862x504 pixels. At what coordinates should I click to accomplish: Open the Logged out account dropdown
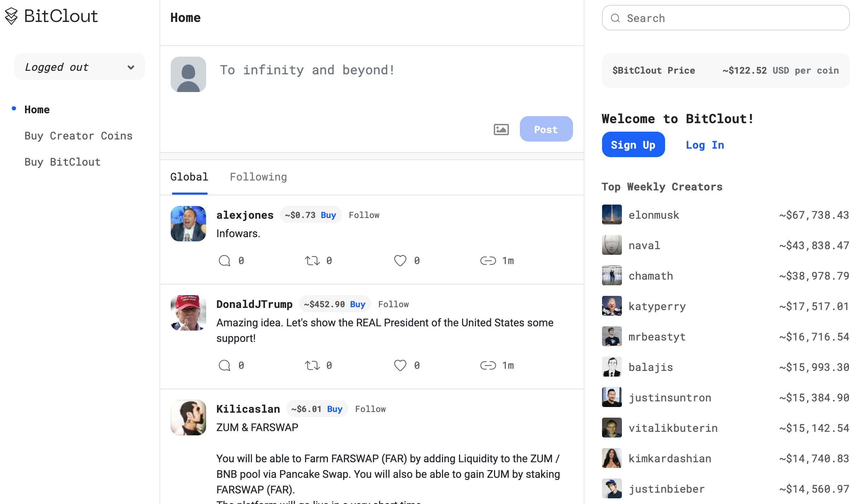point(80,67)
